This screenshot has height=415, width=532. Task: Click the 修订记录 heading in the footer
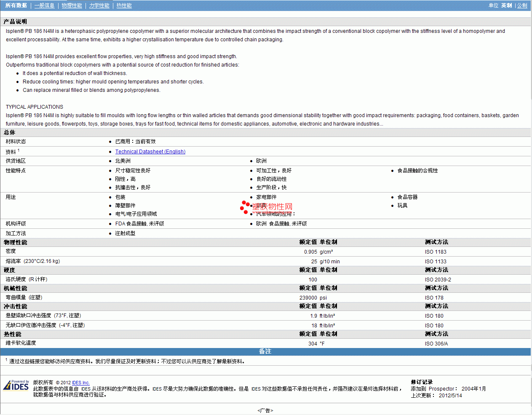point(422,382)
